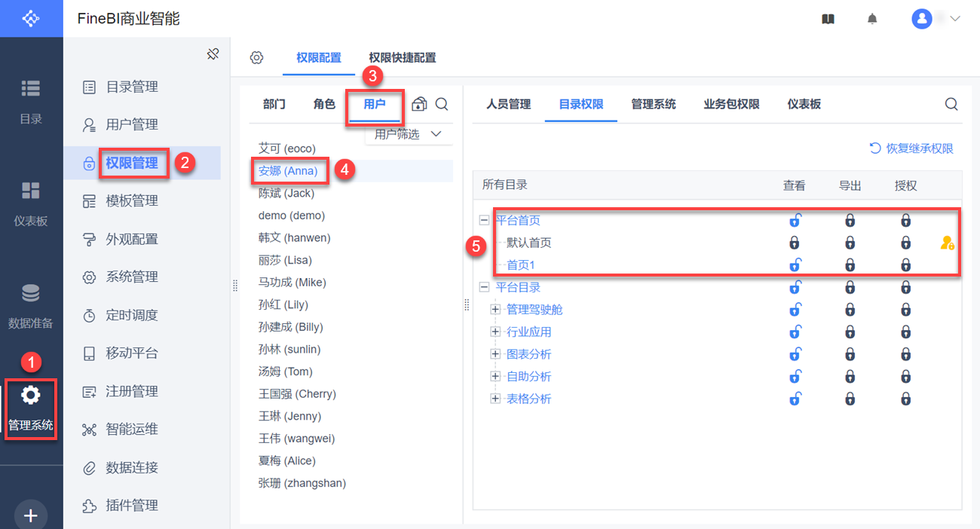Screen dimensions: 980x529
Task: Click the gear icon beside 权限配置 tab
Action: tap(256, 58)
